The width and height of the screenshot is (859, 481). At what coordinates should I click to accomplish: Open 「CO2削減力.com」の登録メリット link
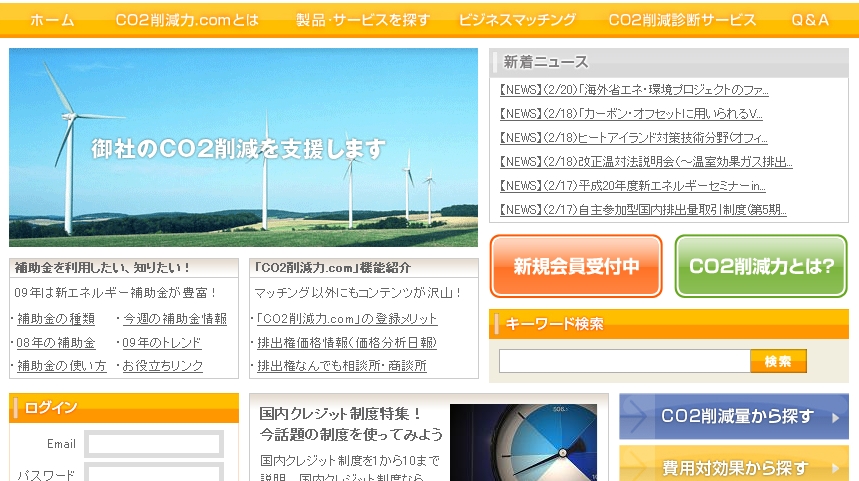(347, 319)
